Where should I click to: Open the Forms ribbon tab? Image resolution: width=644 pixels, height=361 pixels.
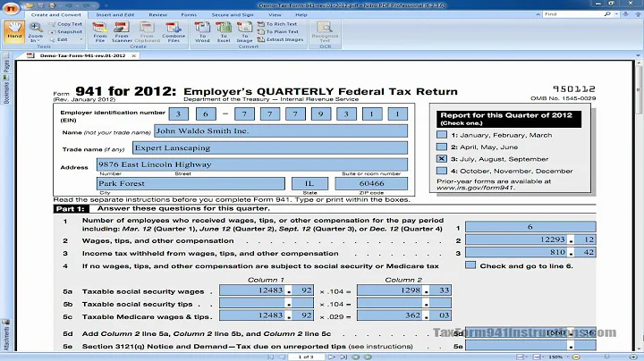tap(189, 15)
